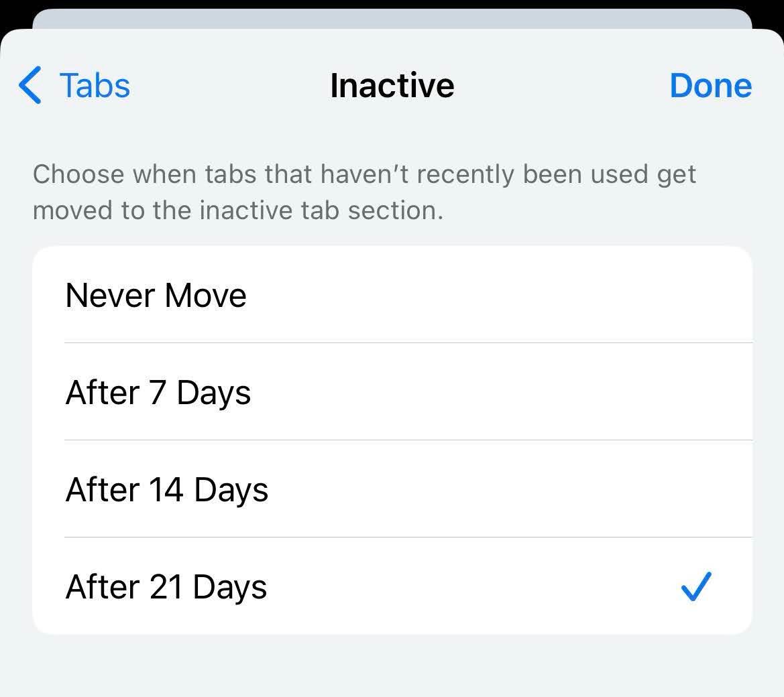Image resolution: width=784 pixels, height=697 pixels.
Task: Tap the Inactive title at the top
Action: pyautogui.click(x=392, y=85)
